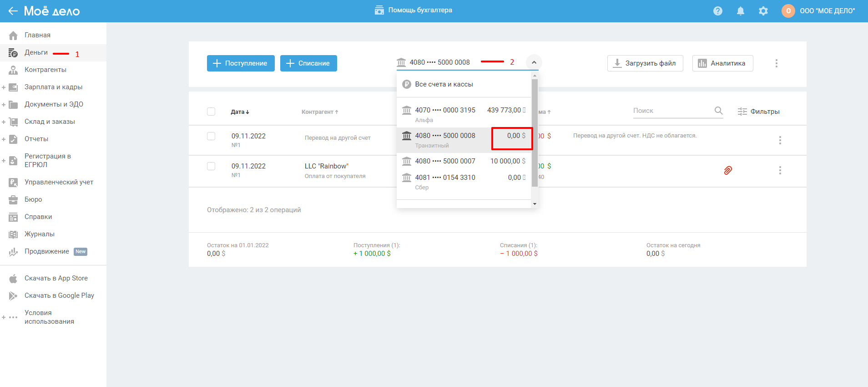Click the Журналы sidebar icon
868x387 pixels.
[x=13, y=234]
